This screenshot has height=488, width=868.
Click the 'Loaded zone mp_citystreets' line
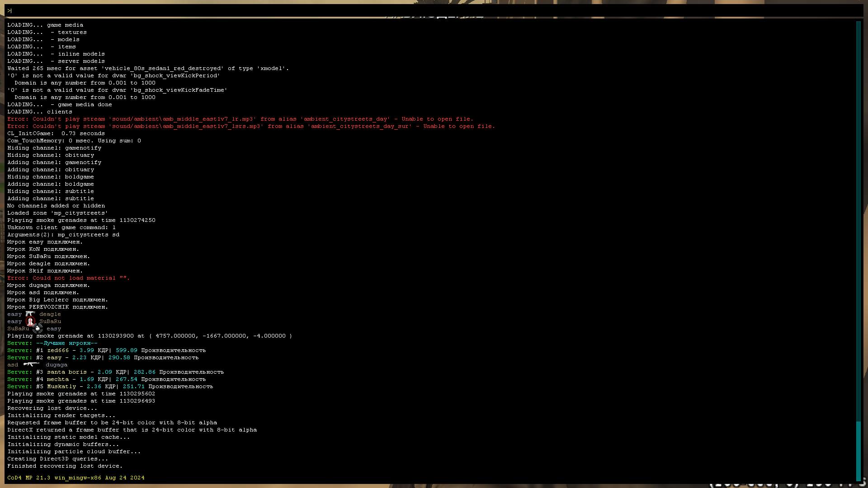pyautogui.click(x=57, y=213)
